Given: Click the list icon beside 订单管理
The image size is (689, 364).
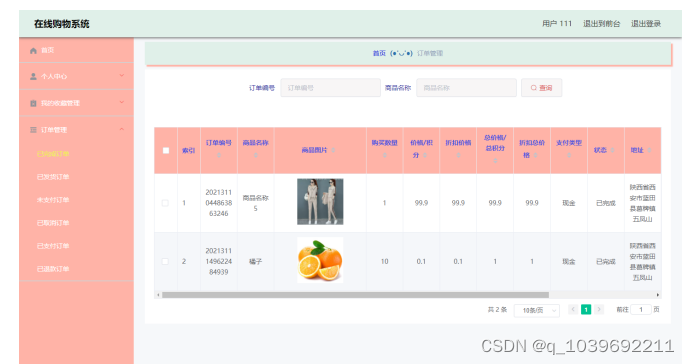Looking at the screenshot, I should (x=33, y=130).
